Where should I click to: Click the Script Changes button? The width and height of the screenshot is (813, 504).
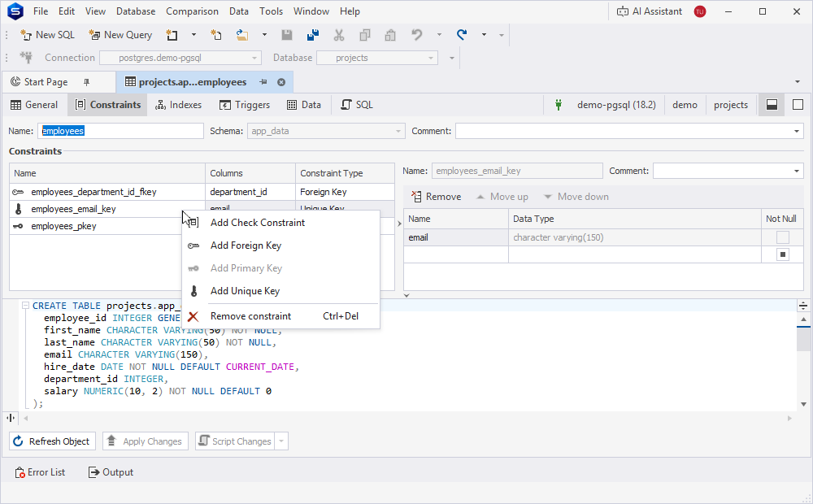coord(235,441)
